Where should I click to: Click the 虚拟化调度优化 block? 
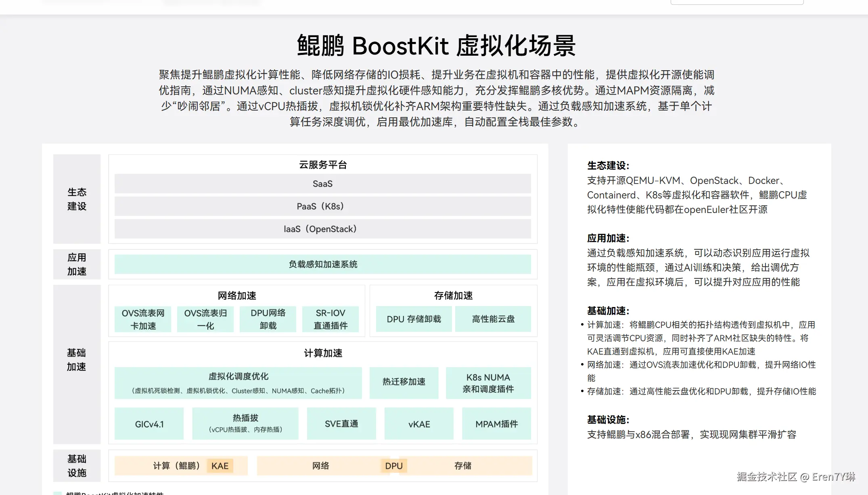pos(238,383)
